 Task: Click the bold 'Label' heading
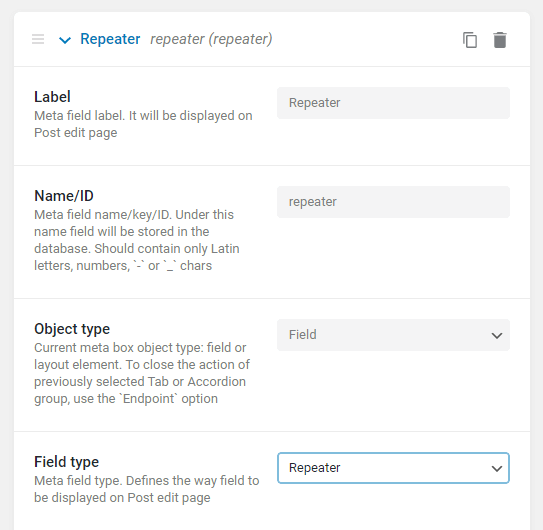[52, 97]
